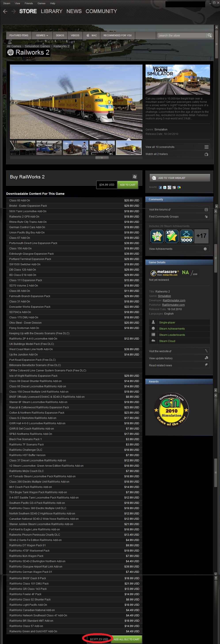Click the gear icon beside View Achievements
Screen dimensions: 220x644
coord(205,249)
